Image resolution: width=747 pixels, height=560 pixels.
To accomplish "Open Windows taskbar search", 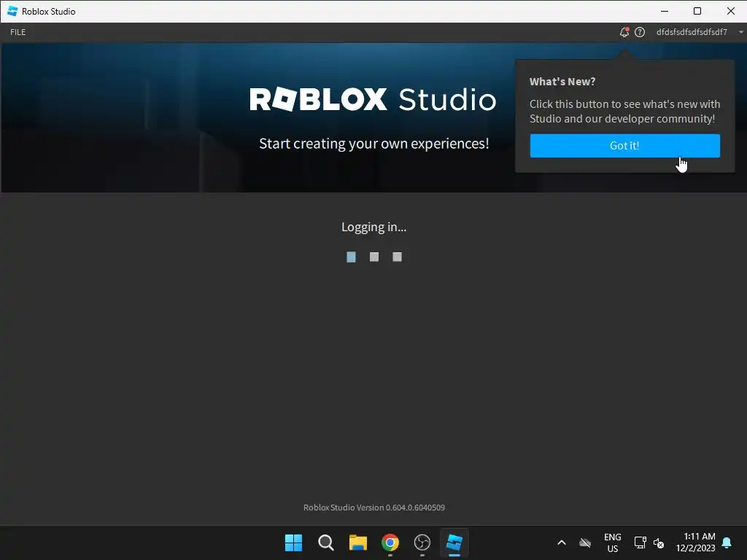I will pos(326,542).
